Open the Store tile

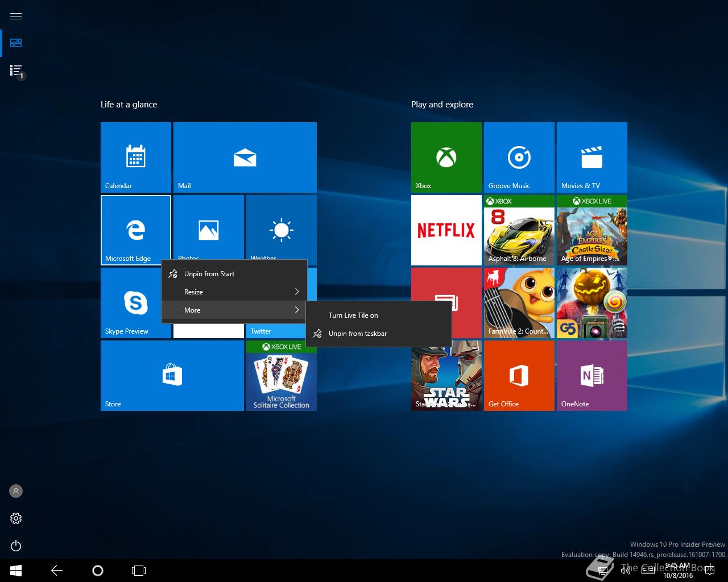pos(172,376)
